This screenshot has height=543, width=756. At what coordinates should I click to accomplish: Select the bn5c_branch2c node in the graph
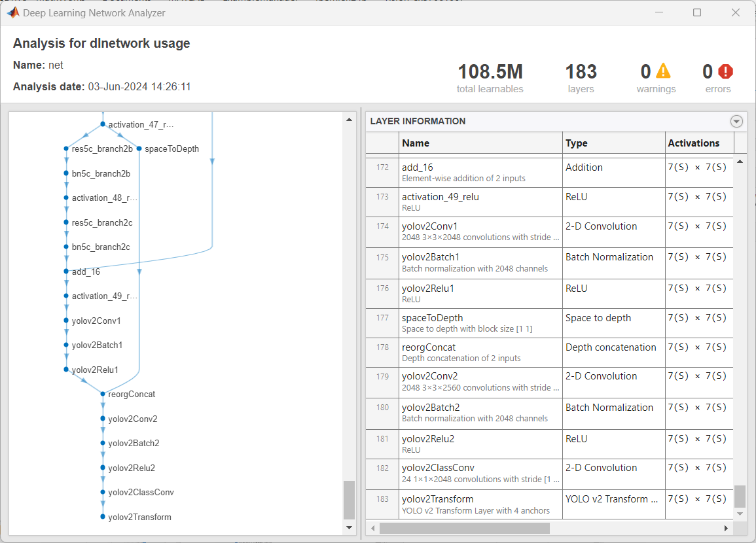coord(65,247)
